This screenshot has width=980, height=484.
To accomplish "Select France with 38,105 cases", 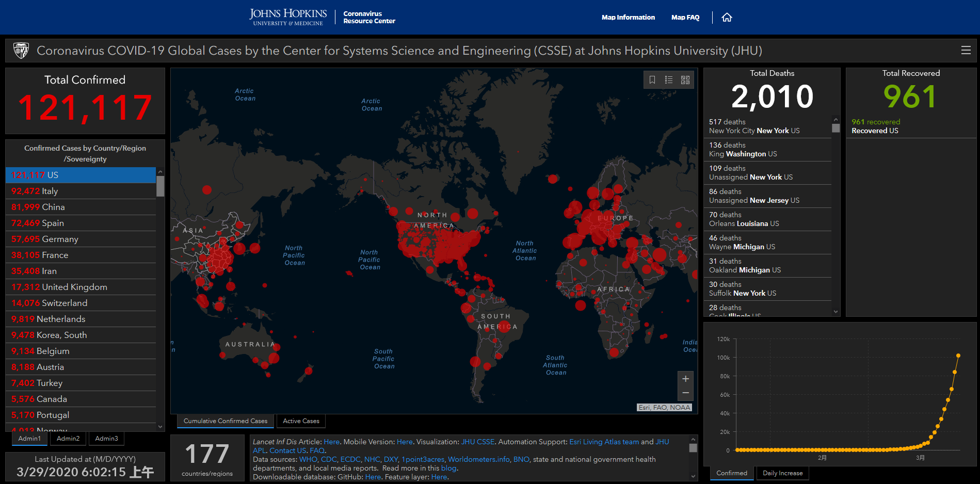I will pyautogui.click(x=81, y=255).
